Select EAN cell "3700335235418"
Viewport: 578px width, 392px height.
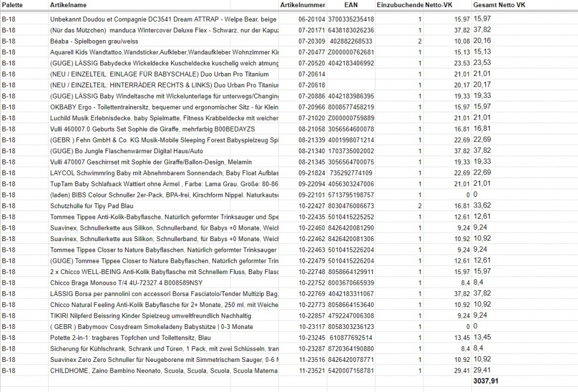[351, 19]
